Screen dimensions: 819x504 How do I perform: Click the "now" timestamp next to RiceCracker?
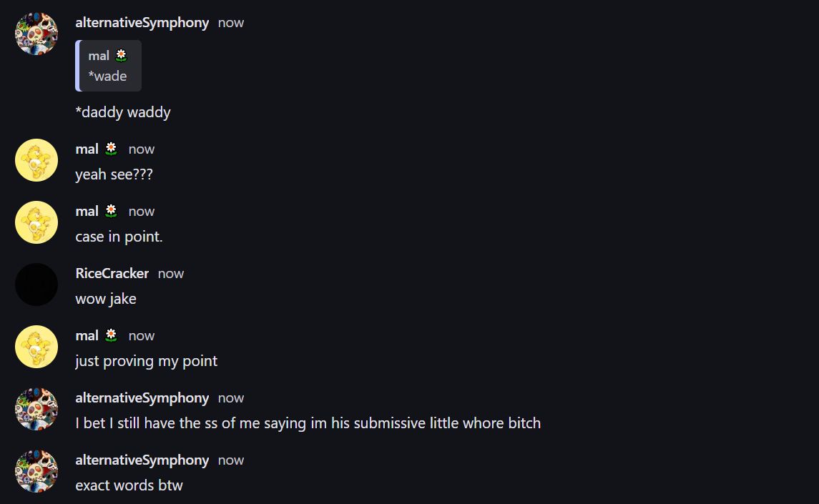(x=171, y=273)
